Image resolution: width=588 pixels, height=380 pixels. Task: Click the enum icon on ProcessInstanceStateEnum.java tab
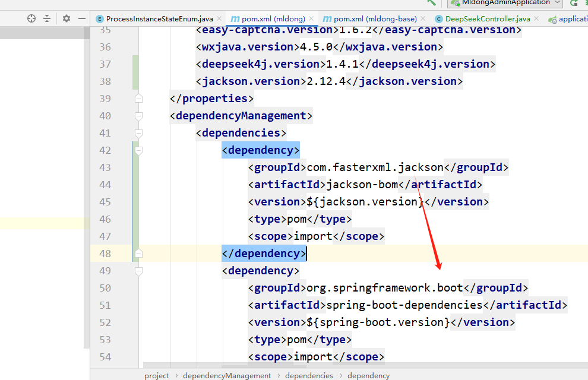click(x=99, y=19)
